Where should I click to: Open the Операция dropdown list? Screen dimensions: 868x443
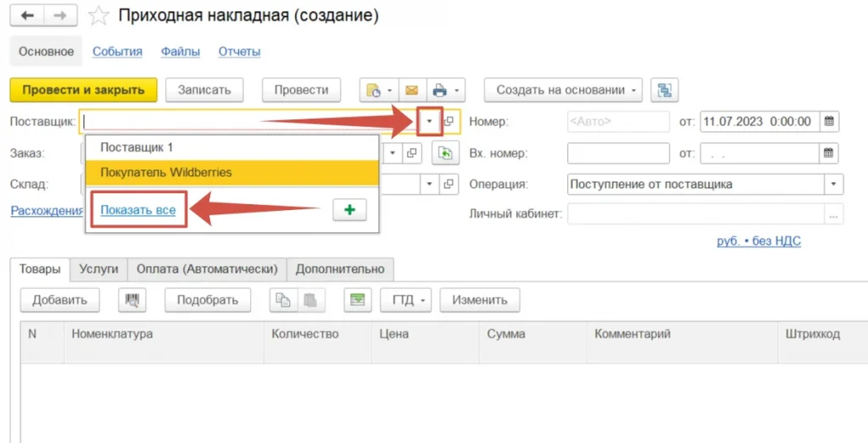click(x=834, y=184)
